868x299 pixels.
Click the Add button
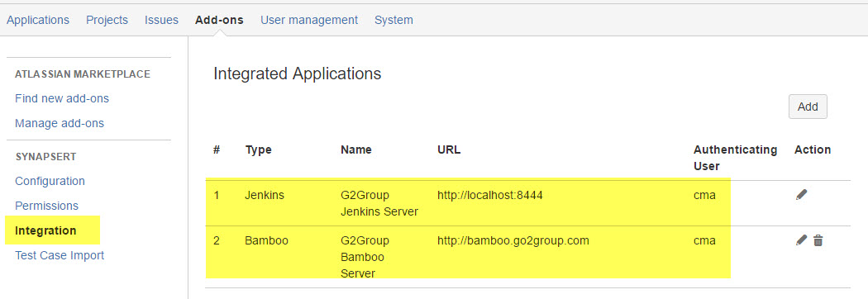point(808,107)
